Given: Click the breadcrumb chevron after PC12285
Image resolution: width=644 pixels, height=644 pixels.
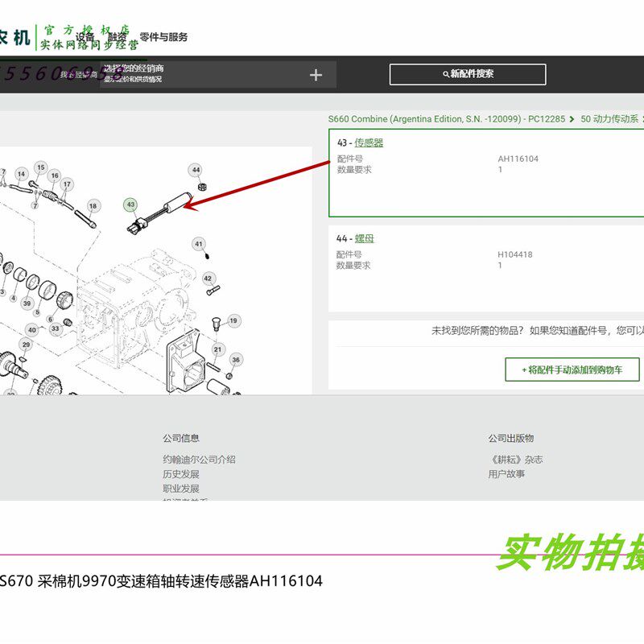Looking at the screenshot, I should coord(572,119).
